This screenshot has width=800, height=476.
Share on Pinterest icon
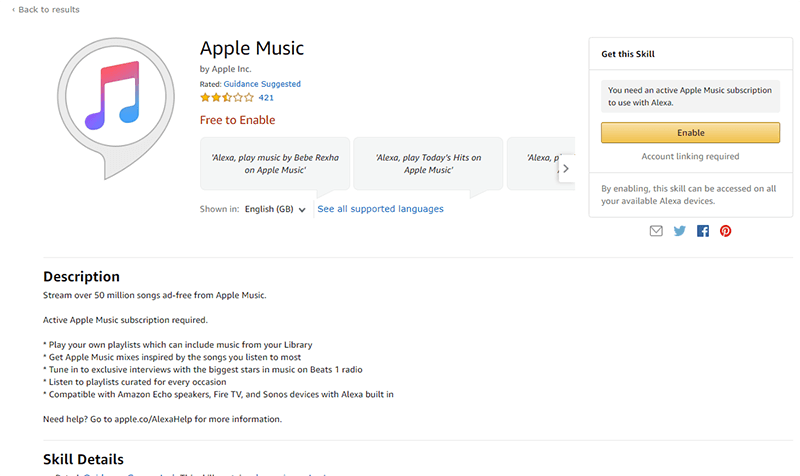725,231
